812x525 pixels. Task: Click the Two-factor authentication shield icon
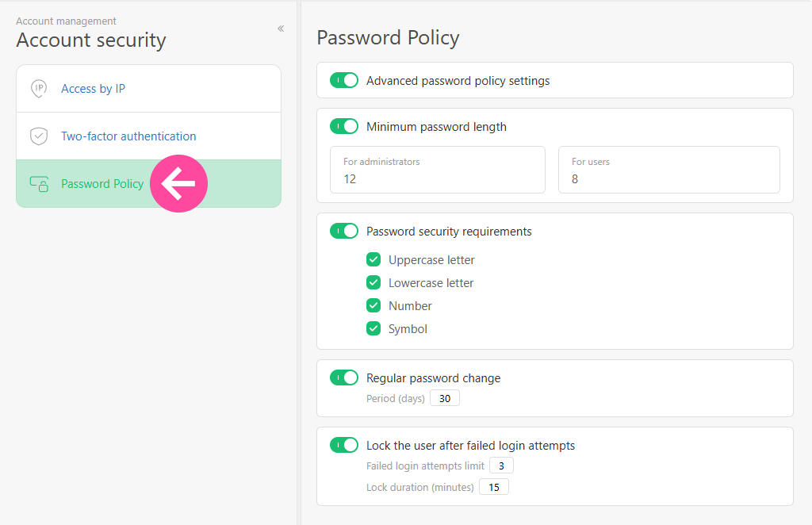pyautogui.click(x=38, y=136)
